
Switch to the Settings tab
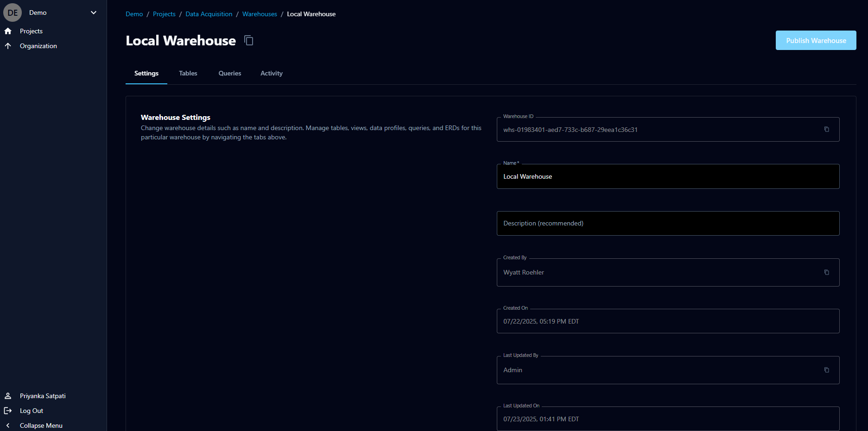(146, 73)
